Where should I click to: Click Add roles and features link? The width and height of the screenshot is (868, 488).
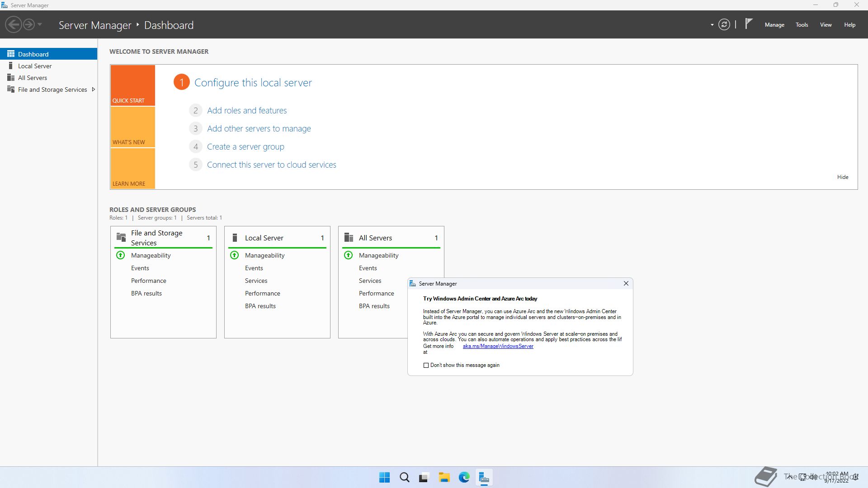coord(247,110)
